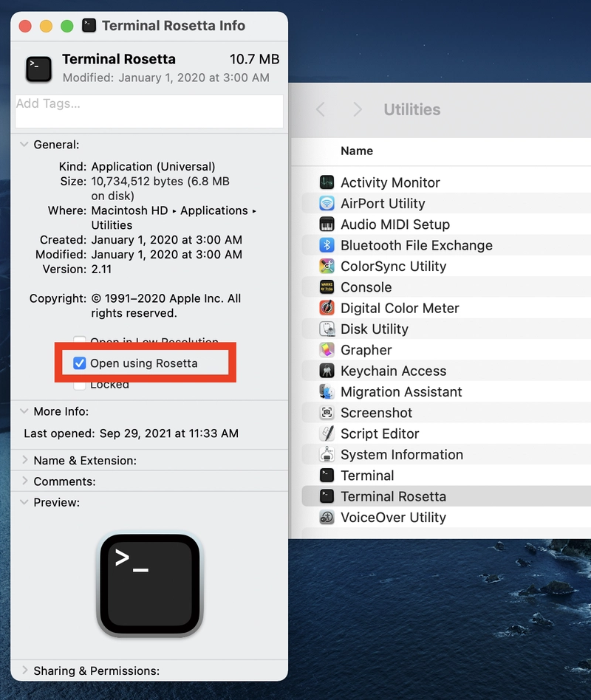
Task: Collapse the General section
Action: coord(24,144)
